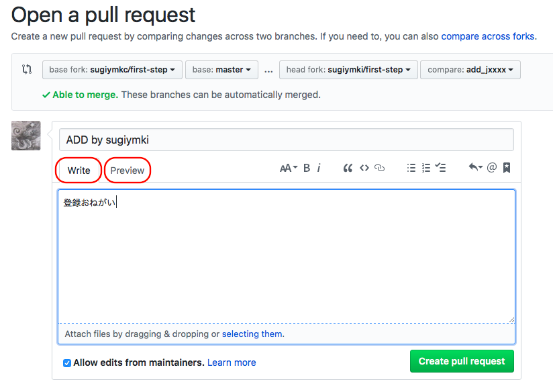Open the base fork dropdown
The width and height of the screenshot is (553, 392).
(112, 70)
